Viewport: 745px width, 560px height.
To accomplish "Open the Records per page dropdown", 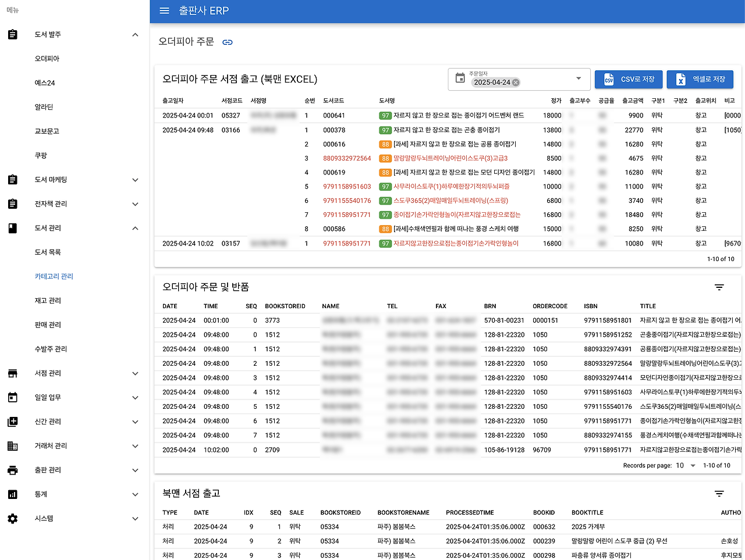I will pos(692,465).
